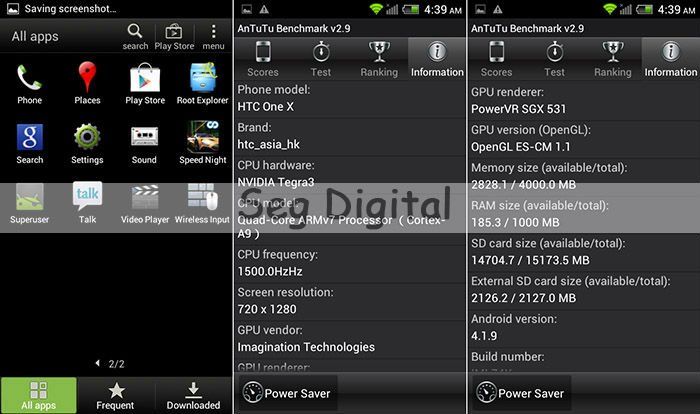Viewport: 700px width, 414px height.
Task: Select '2126.2 / 2127.0 MB' external SD value
Action: 523,298
